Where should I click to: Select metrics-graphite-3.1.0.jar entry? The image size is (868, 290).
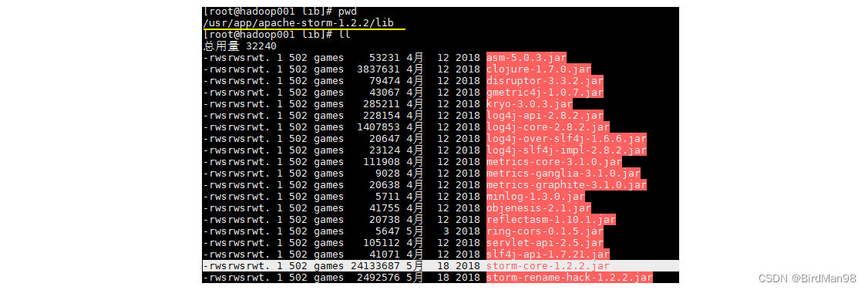coord(566,185)
